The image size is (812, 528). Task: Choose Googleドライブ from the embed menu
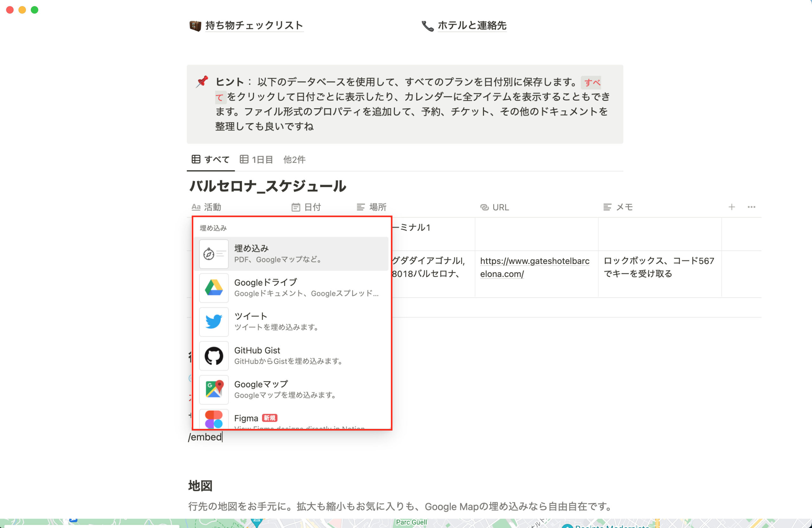(x=291, y=288)
